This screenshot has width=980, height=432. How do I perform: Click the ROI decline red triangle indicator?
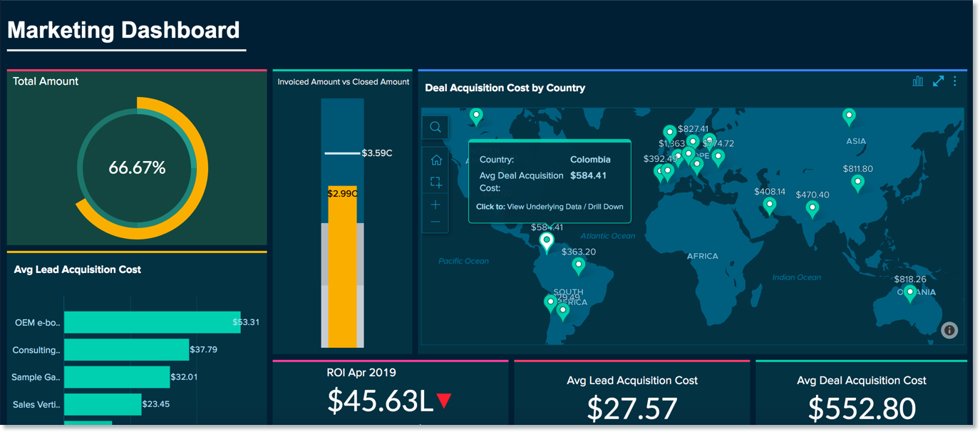click(x=445, y=401)
